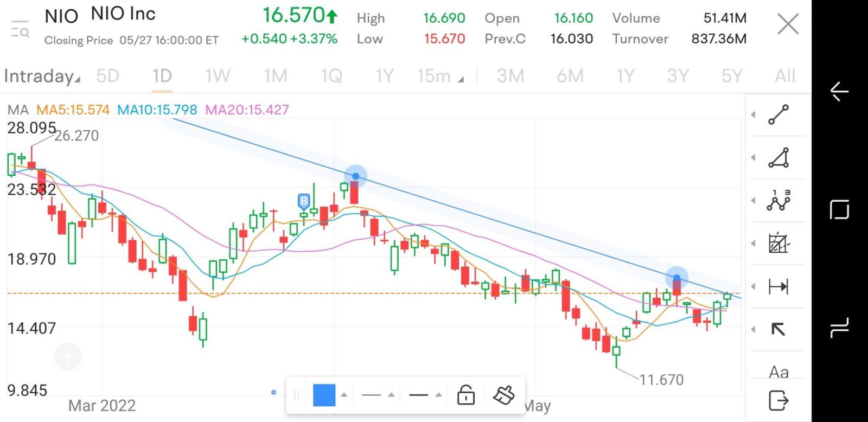Viewport: 868px width, 422px height.
Task: Open the line color options arrow
Action: click(x=344, y=395)
